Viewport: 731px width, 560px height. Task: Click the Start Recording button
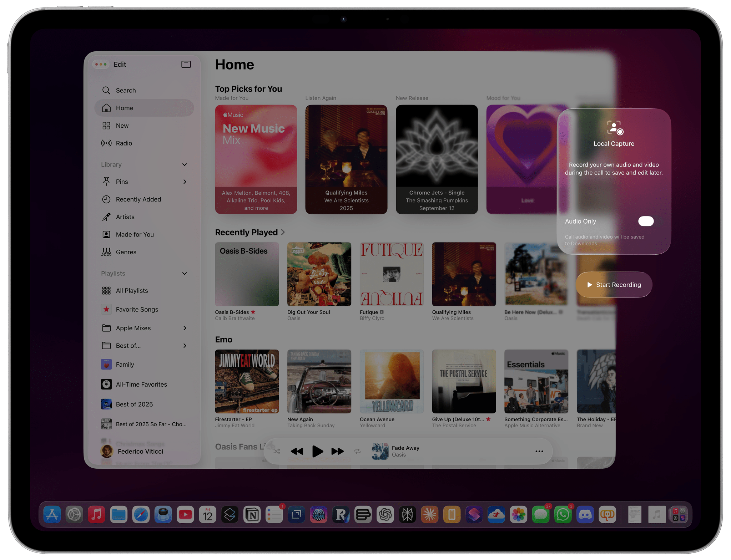click(x=614, y=285)
